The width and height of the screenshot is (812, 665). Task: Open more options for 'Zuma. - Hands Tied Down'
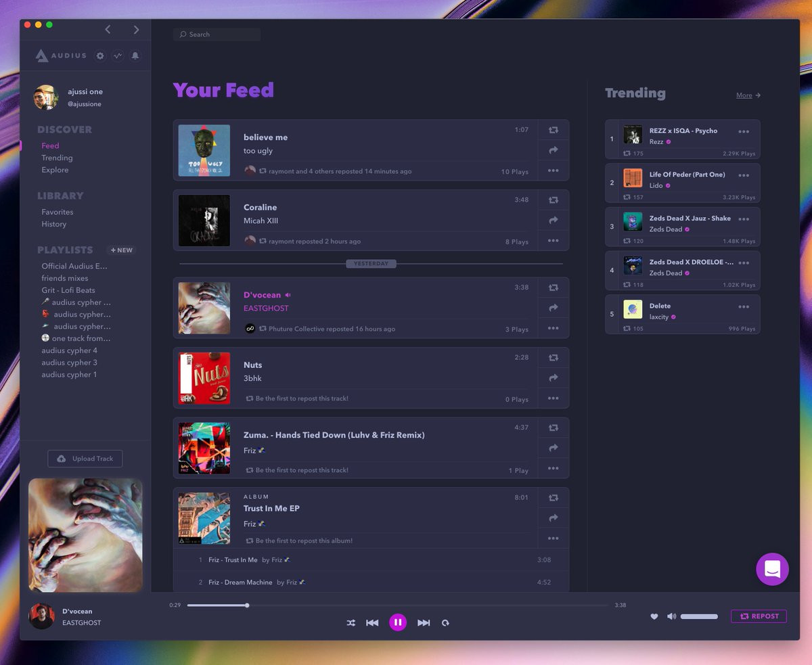coord(554,468)
